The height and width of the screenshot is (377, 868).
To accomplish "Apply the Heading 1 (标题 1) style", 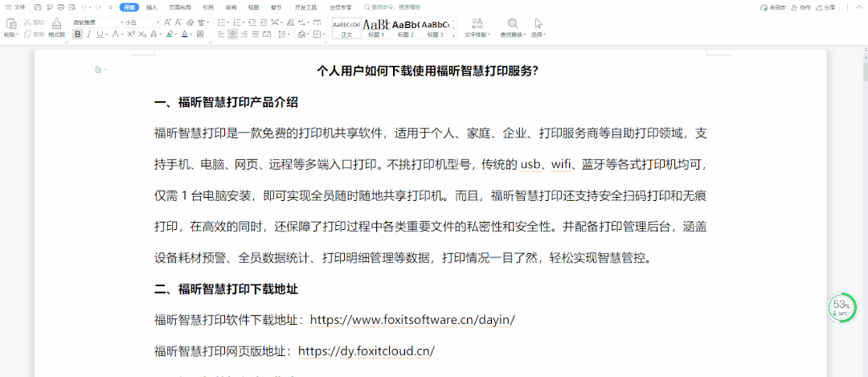I will pyautogui.click(x=376, y=27).
